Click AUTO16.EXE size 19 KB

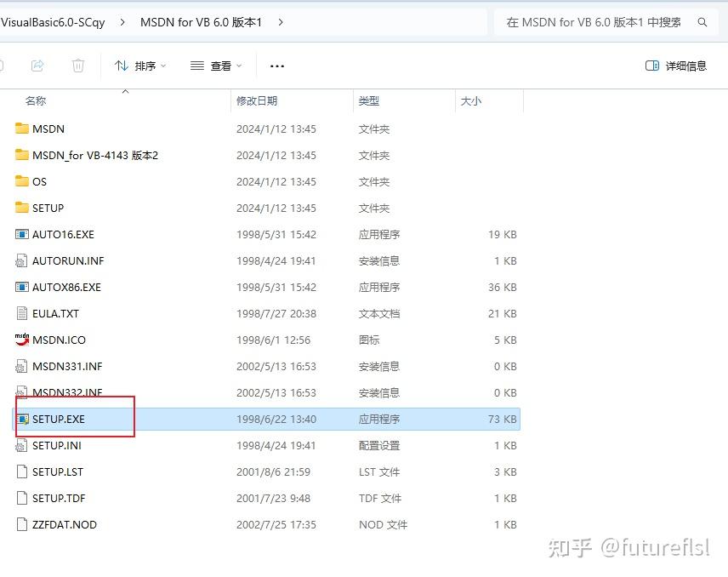point(503,235)
